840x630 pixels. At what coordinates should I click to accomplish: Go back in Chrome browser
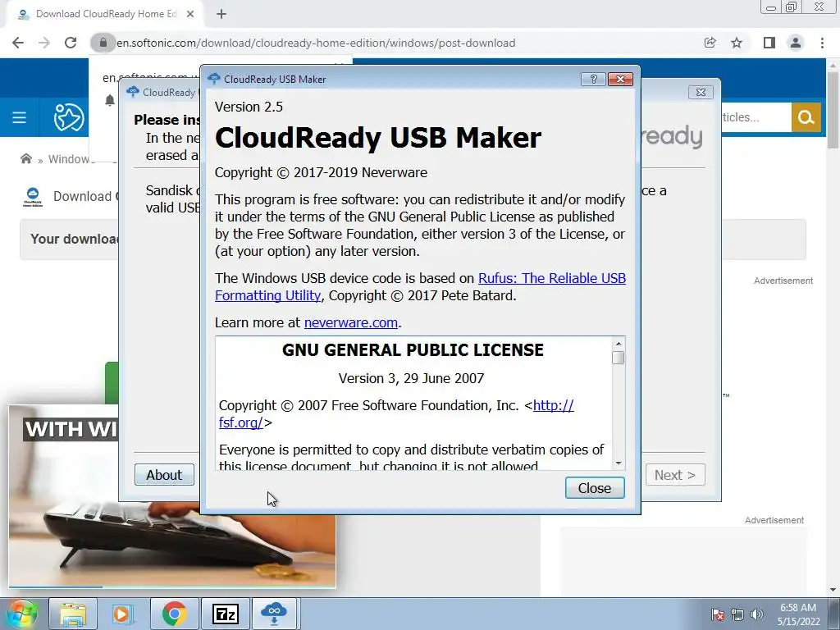(x=18, y=43)
